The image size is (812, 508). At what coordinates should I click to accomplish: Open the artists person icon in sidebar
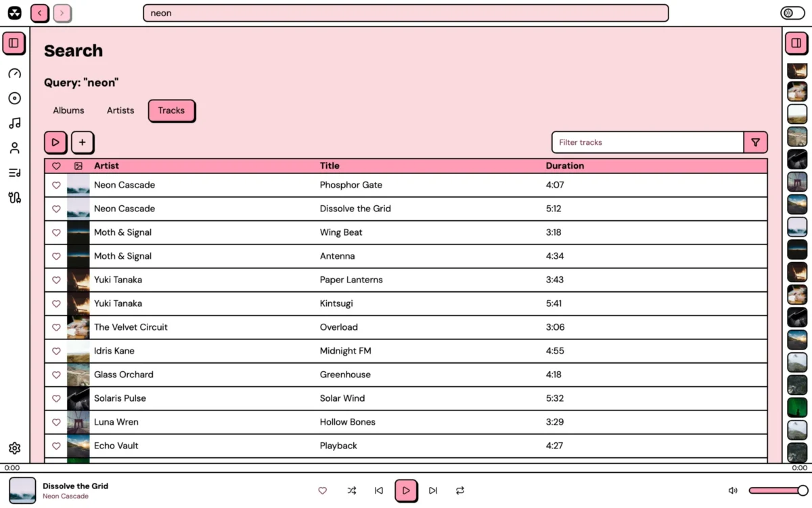pos(14,148)
